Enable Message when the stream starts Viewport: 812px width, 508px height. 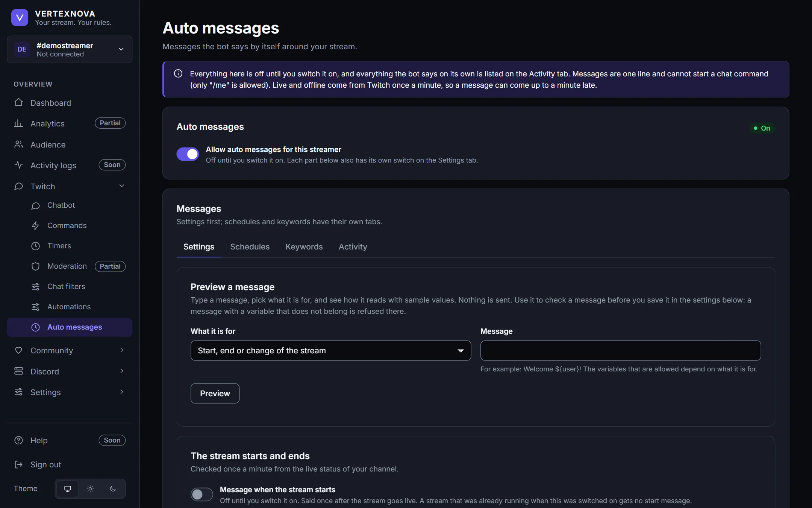click(201, 494)
